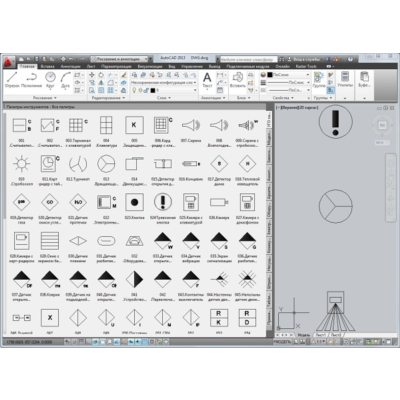Toggle МОДЕЛЬ space button in status bar

[282, 342]
